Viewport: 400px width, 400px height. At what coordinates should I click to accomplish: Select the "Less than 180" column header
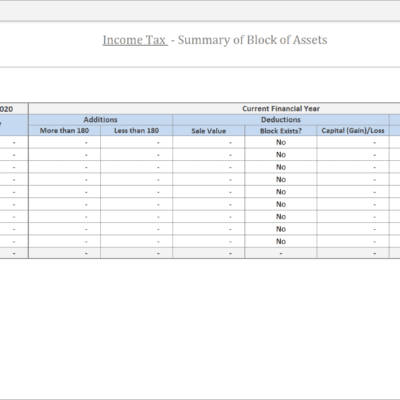[136, 131]
